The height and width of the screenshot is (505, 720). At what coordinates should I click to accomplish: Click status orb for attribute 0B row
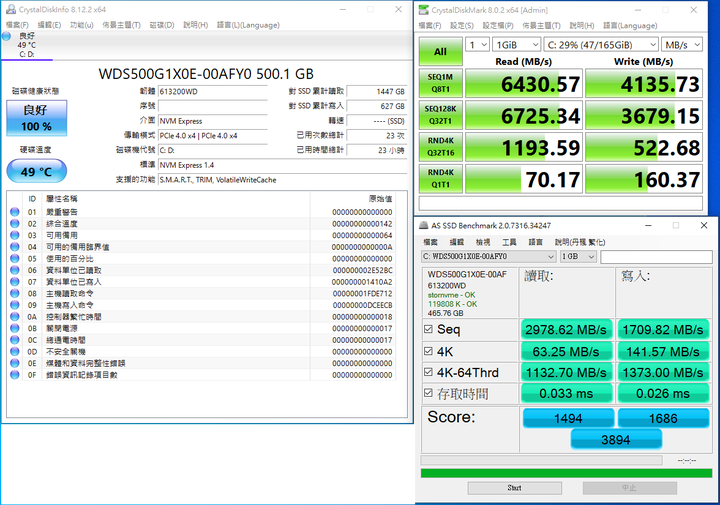[x=15, y=328]
